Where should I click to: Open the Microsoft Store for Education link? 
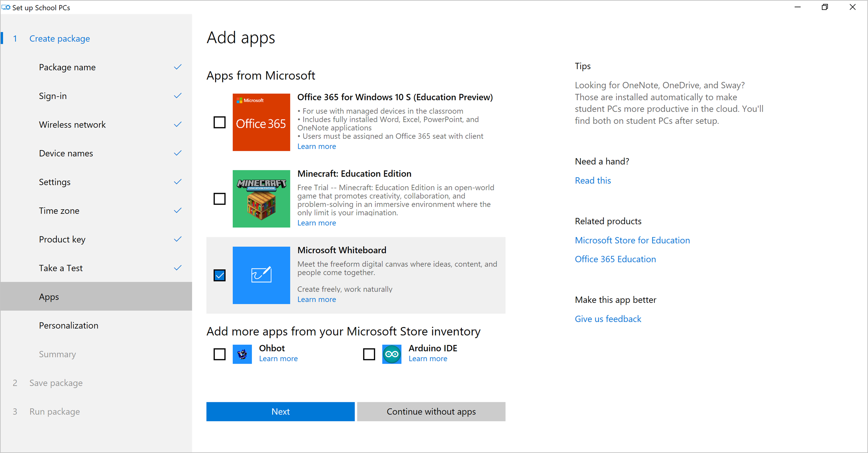[x=632, y=240]
